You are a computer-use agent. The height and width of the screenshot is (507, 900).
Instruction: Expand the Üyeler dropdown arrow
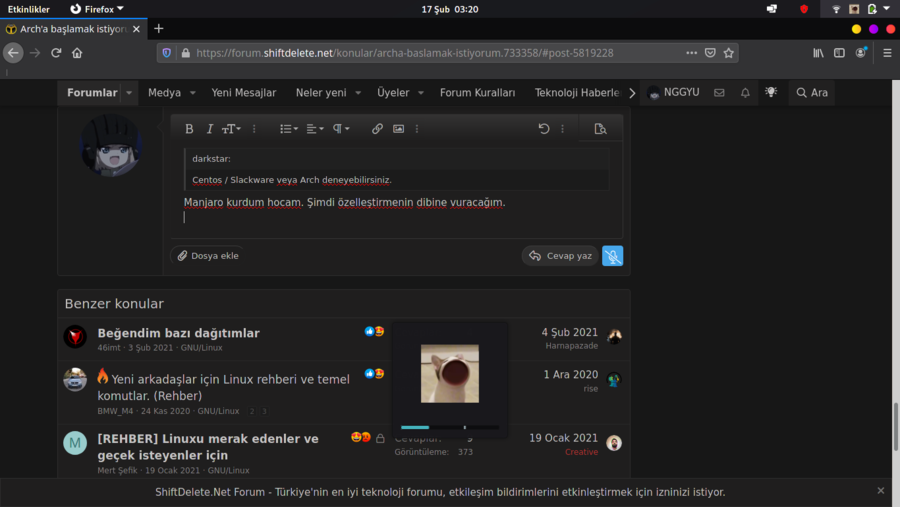[x=421, y=92]
